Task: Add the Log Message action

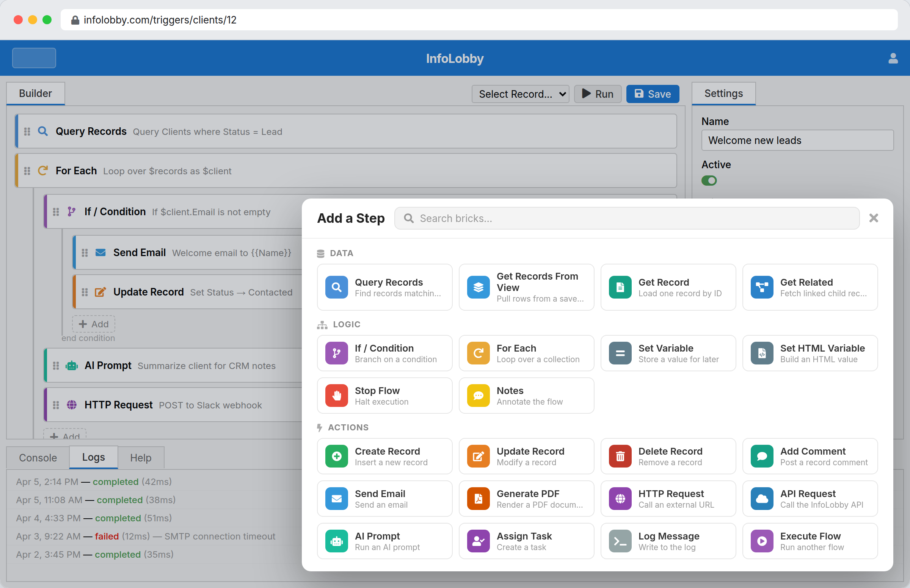Action: click(x=668, y=541)
